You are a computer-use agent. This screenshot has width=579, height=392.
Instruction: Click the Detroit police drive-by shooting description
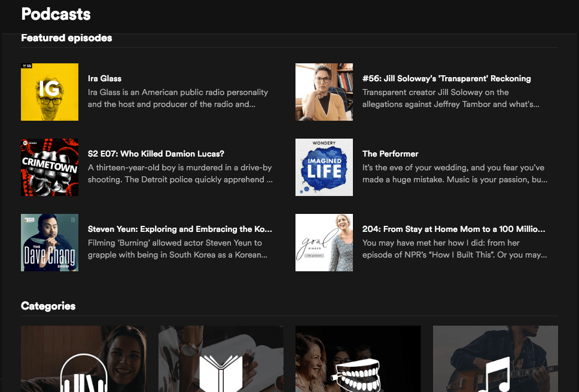click(180, 173)
